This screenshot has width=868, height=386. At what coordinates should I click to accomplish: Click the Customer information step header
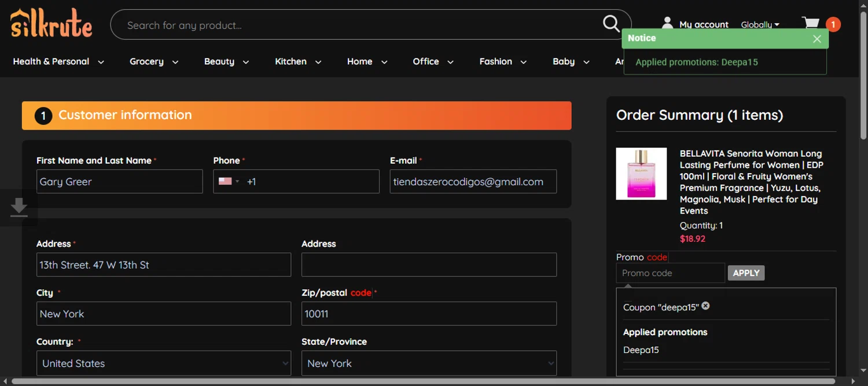[296, 116]
